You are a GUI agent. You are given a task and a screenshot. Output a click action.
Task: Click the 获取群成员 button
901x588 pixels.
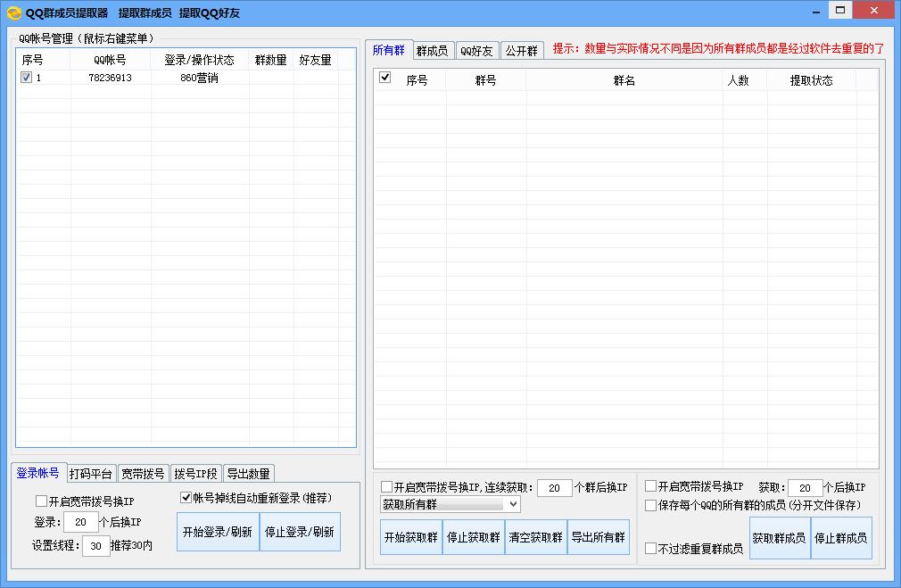click(x=780, y=538)
